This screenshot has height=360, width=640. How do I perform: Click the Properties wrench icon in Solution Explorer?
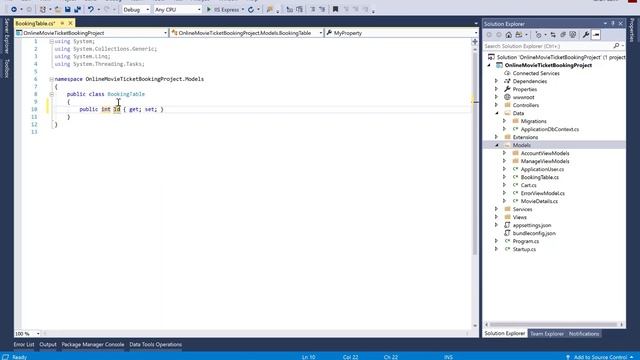(x=586, y=35)
